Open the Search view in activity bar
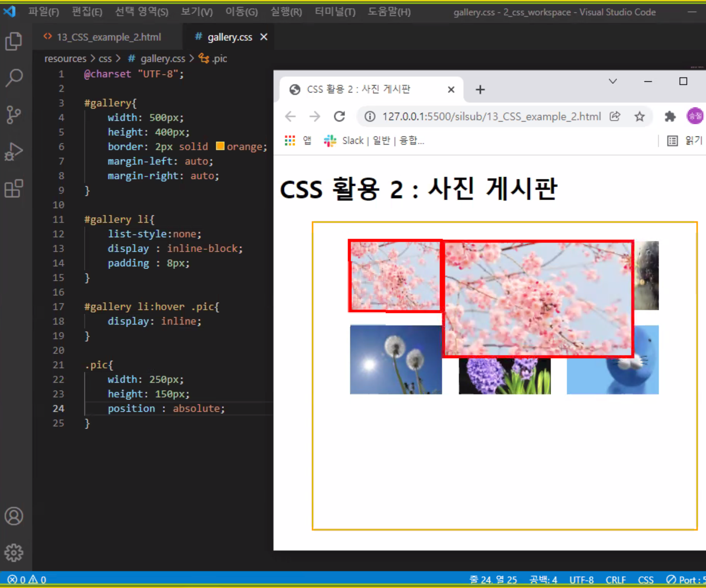 14,78
